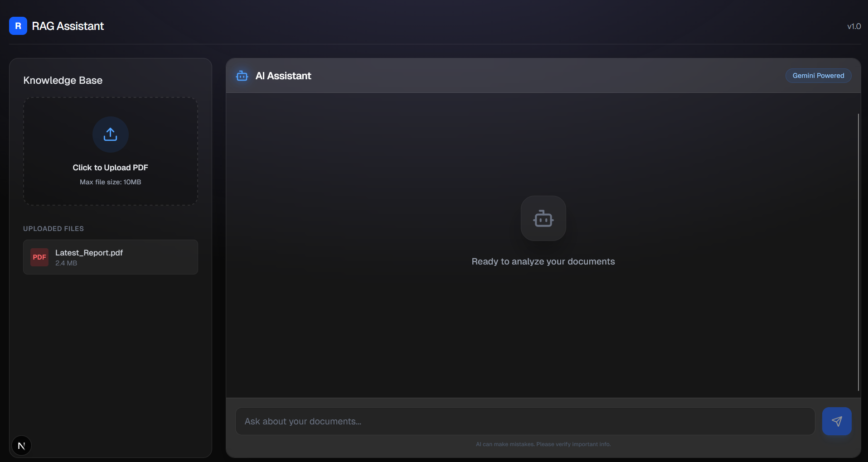Click the "Max file size: 10MB" hint
The image size is (868, 462).
110,182
